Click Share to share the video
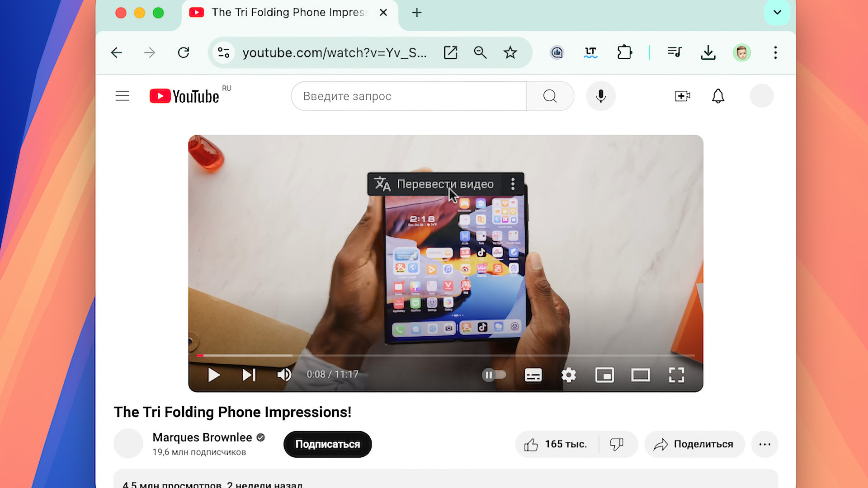 coord(693,444)
